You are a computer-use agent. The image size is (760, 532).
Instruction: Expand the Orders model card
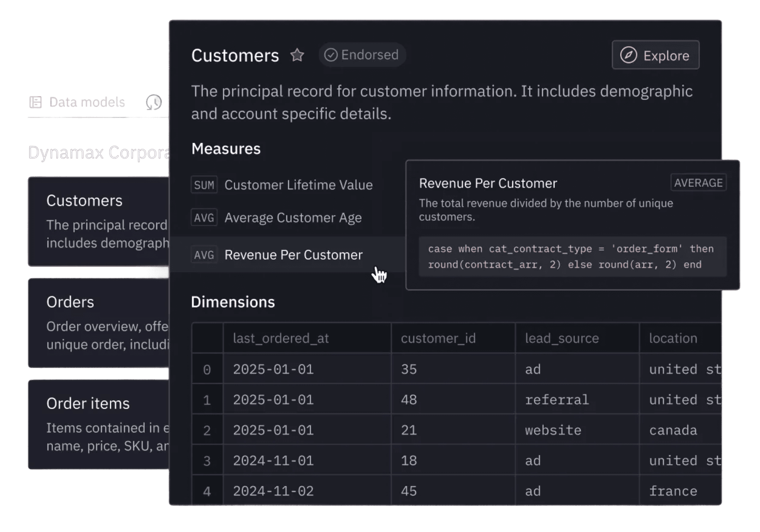[x=99, y=322]
